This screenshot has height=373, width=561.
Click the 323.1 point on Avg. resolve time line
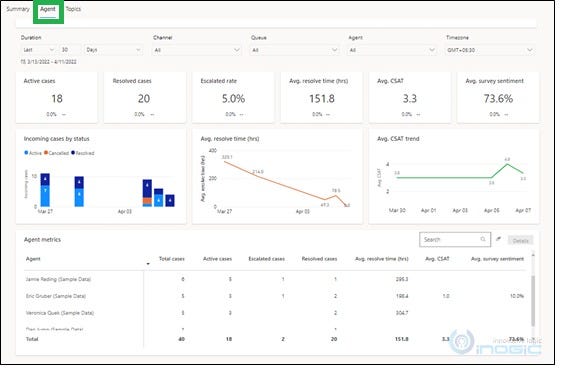pos(225,162)
